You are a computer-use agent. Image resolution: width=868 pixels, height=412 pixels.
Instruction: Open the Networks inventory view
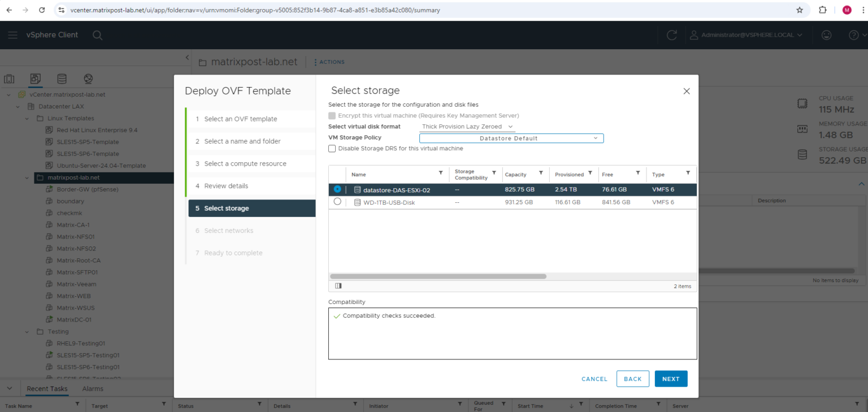point(87,79)
